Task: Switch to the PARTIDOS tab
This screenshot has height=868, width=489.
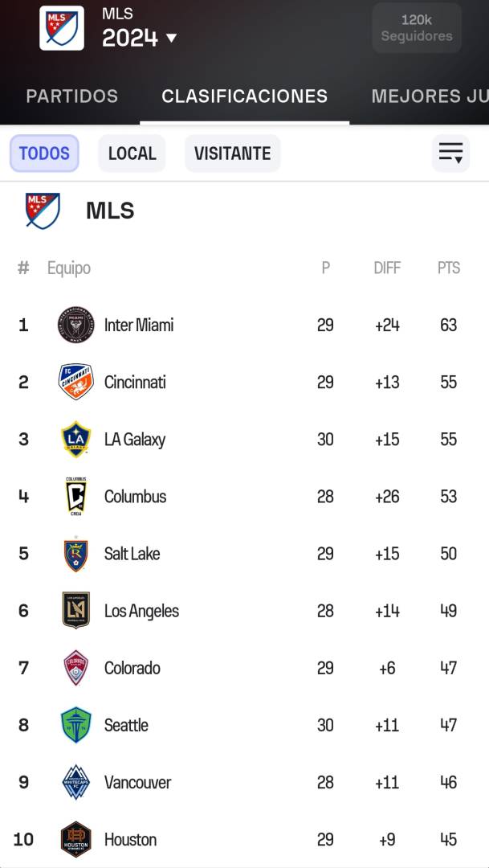Action: point(72,96)
